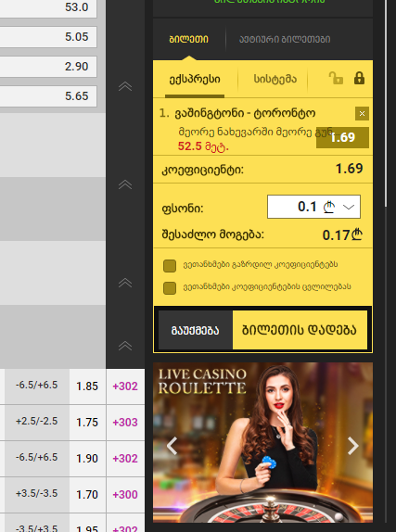Click the lari currency icon in stake field
Image resolution: width=396 pixels, height=532 pixels.
pos(328,207)
